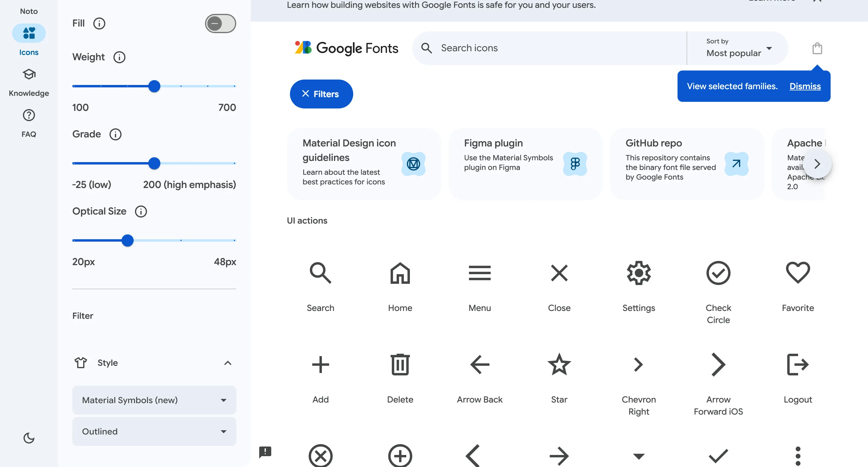868x467 pixels.
Task: Select the left chevron icon in bottom row
Action: point(472,456)
